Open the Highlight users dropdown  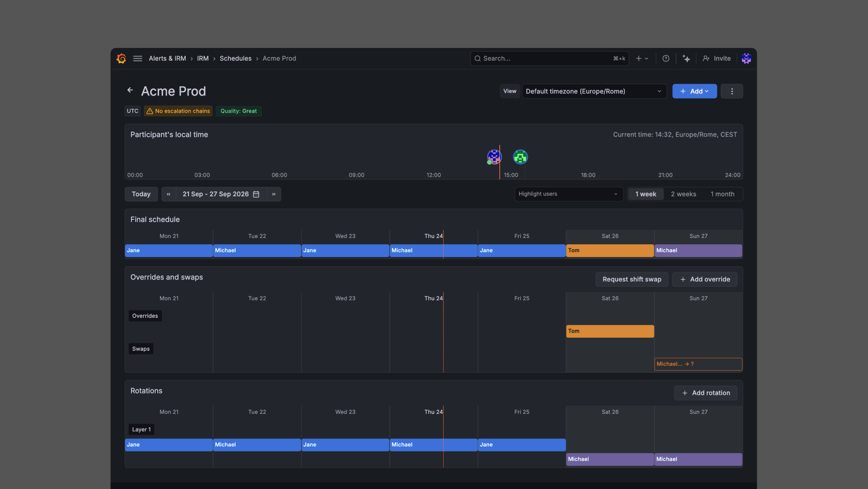click(569, 194)
